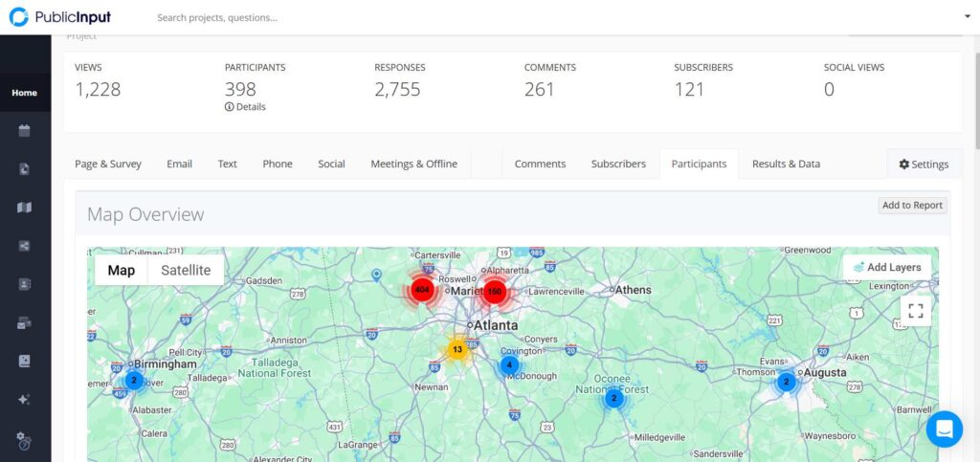980x462 pixels.
Task: Click the Add to Report button
Action: coord(912,205)
